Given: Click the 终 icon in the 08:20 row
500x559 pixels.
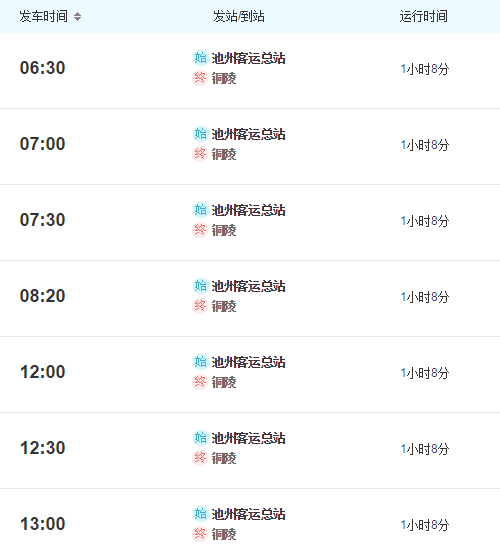Looking at the screenshot, I should (x=200, y=306).
